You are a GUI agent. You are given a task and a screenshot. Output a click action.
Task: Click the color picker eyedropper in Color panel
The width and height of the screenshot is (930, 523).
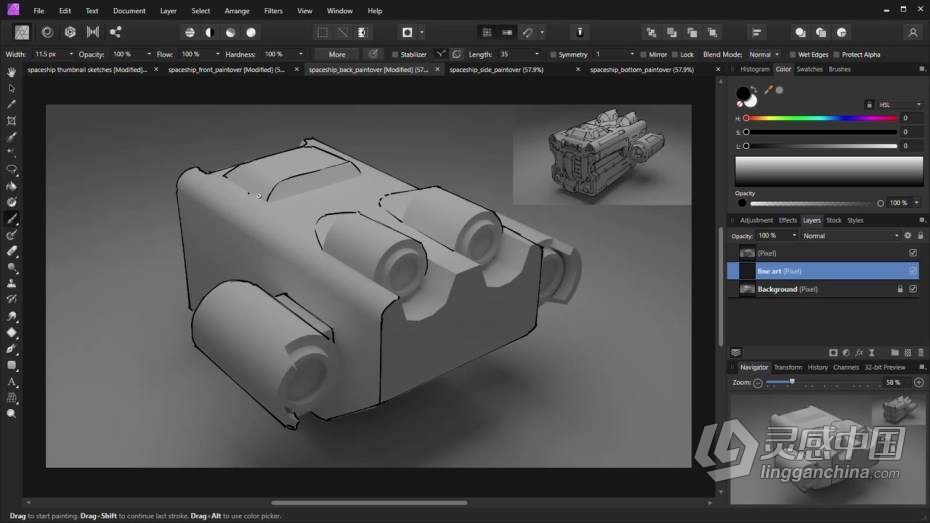(768, 90)
